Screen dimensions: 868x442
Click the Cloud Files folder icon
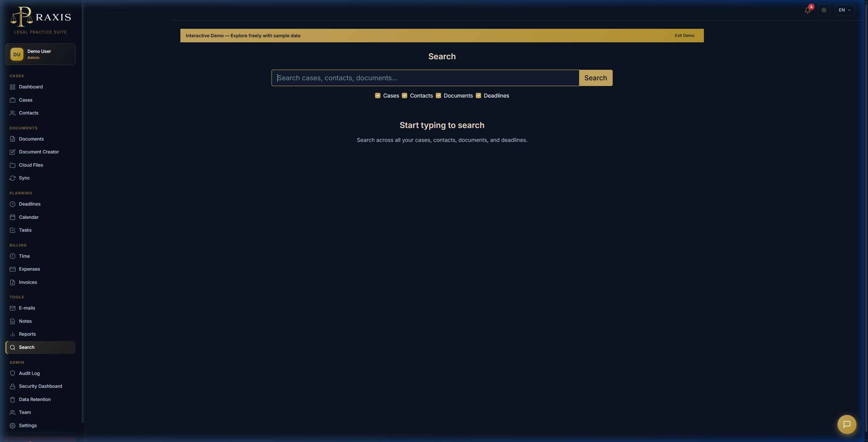point(13,165)
